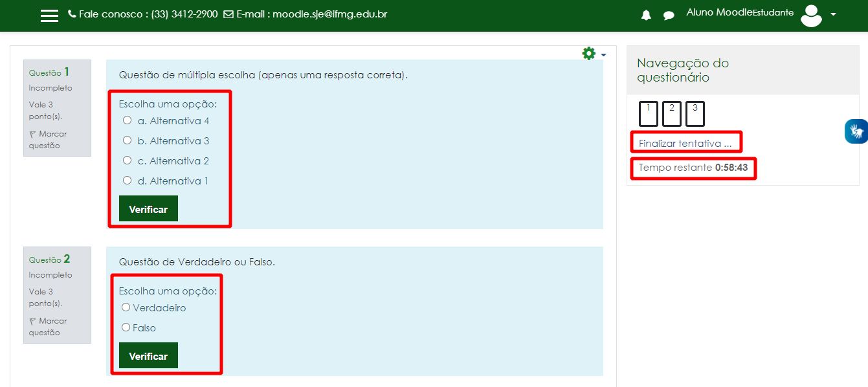The width and height of the screenshot is (868, 387).
Task: Select option a. Alternativa 4
Action: coord(128,120)
